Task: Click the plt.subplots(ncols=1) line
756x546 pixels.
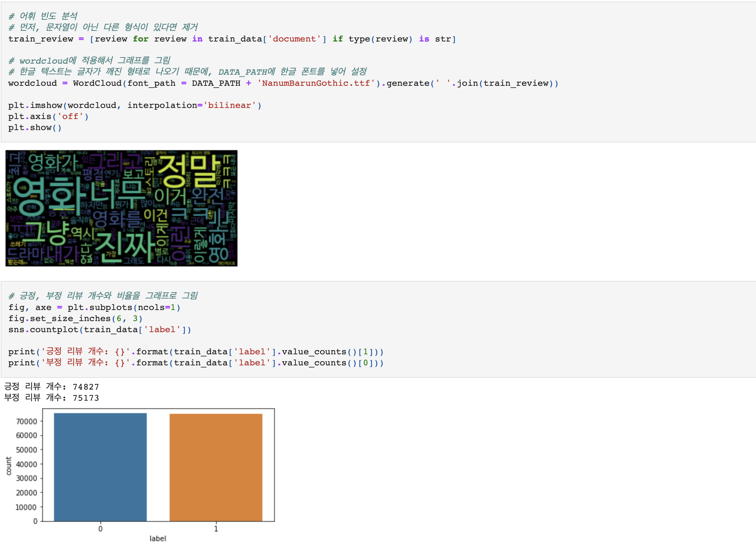Action: (x=94, y=308)
